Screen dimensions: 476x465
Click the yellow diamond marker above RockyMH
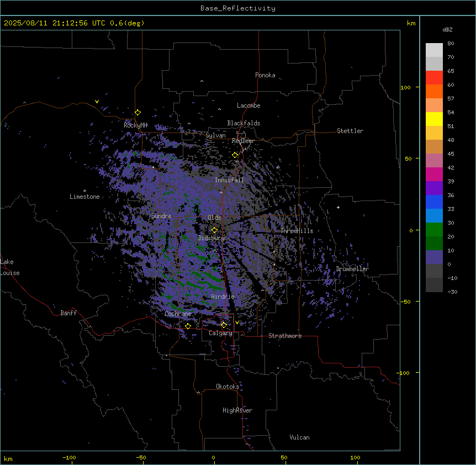click(x=138, y=113)
